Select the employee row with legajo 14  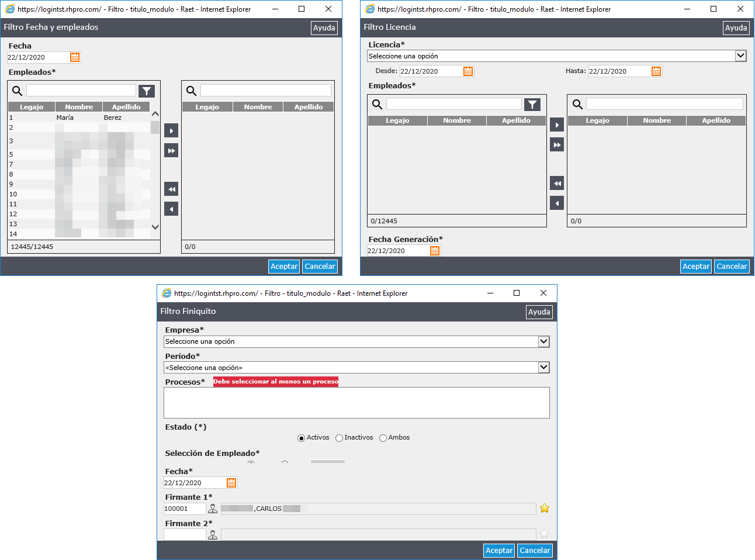(x=79, y=234)
